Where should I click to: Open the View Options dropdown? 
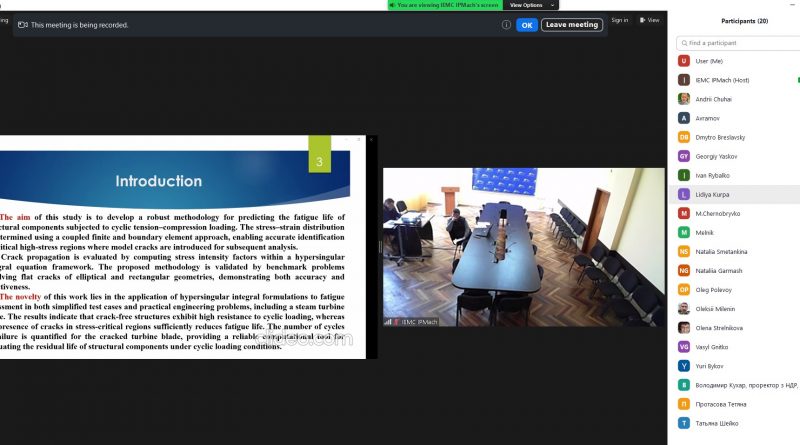coord(530,5)
